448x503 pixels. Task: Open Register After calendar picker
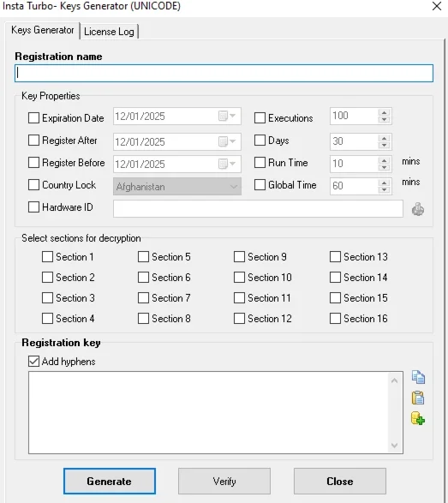(x=227, y=141)
